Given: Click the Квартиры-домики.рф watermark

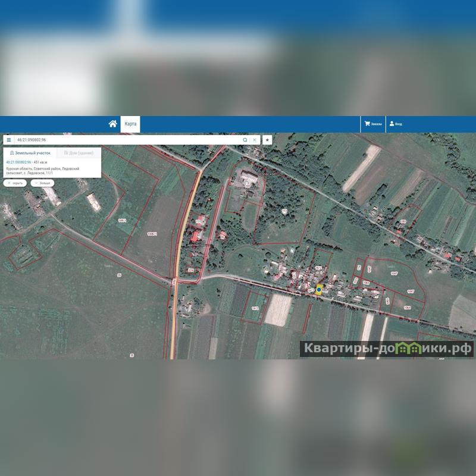Looking at the screenshot, I should [387, 349].
